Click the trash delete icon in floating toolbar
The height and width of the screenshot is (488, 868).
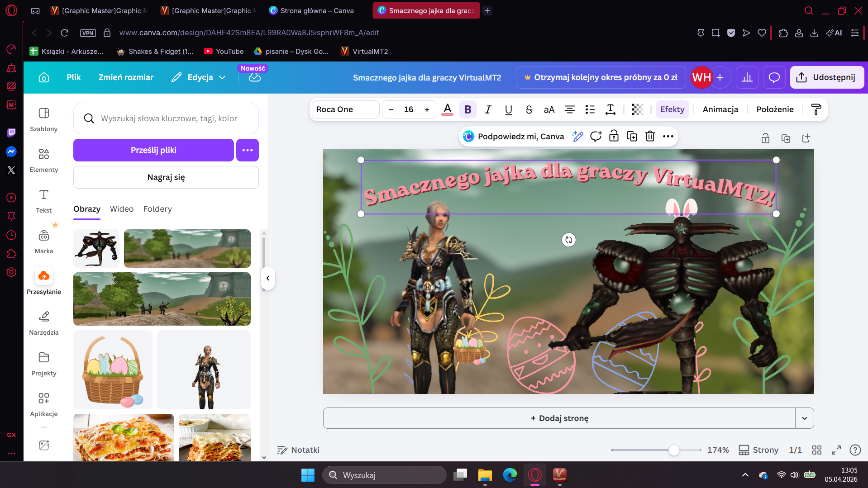click(650, 136)
